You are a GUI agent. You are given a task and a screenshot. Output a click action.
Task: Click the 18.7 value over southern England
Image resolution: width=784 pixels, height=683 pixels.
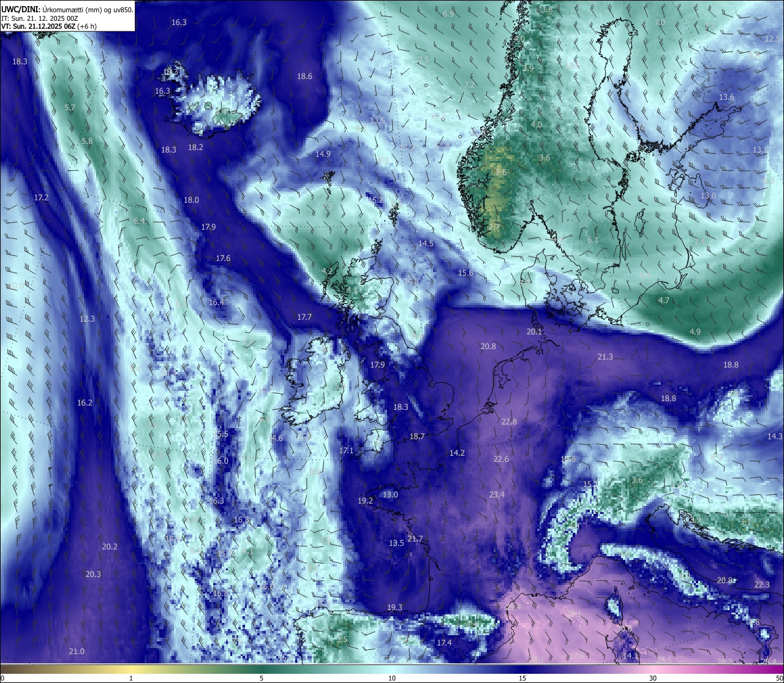click(417, 437)
